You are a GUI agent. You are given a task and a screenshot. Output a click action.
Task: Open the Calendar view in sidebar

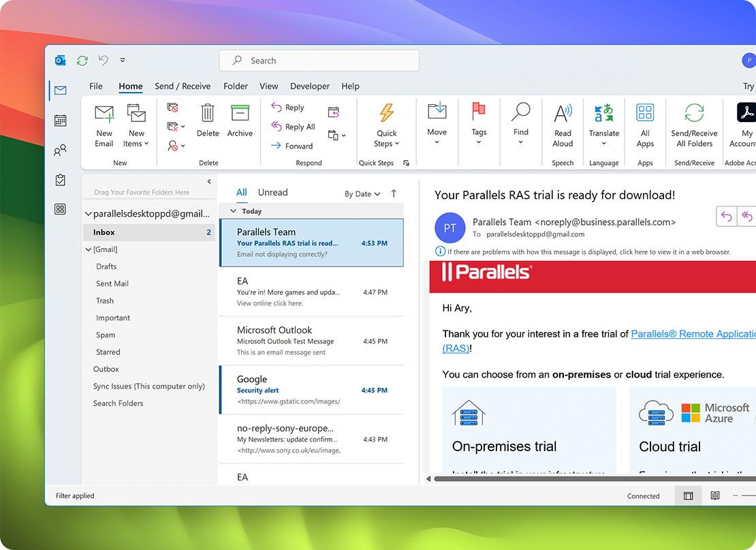61,121
